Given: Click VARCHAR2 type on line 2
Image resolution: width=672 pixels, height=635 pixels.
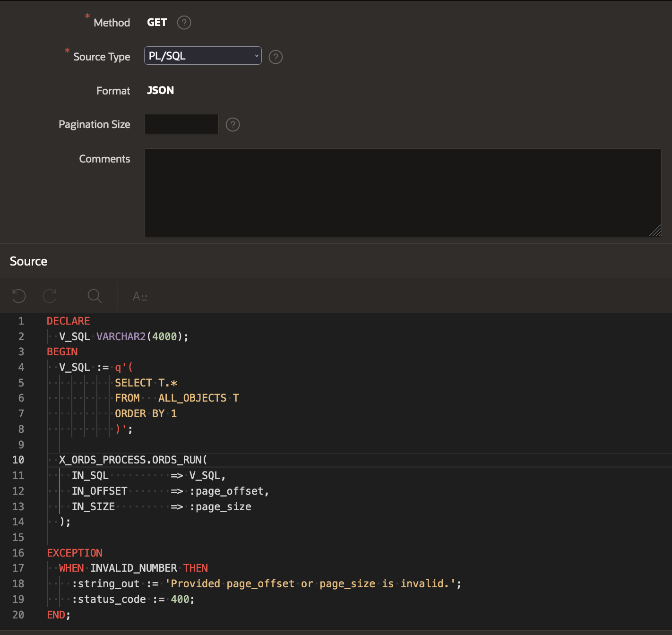Looking at the screenshot, I should 121,336.
